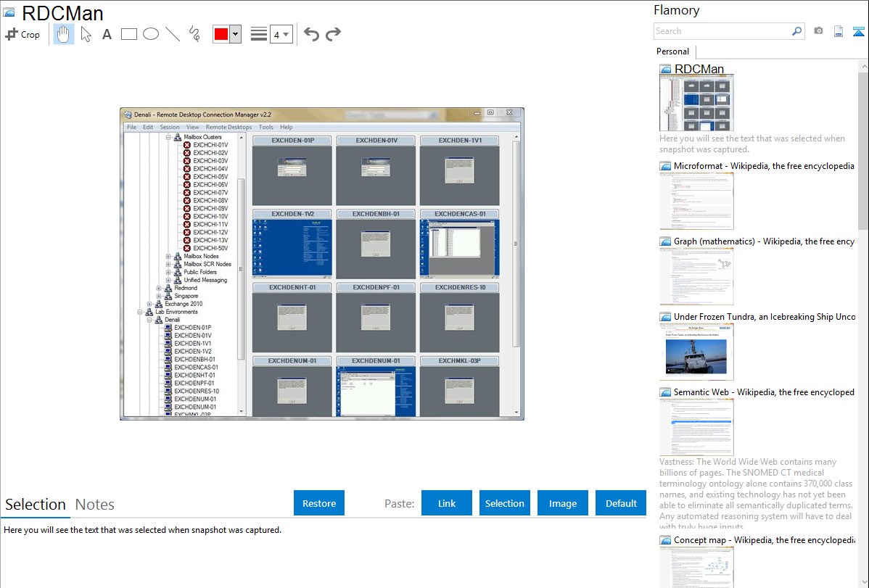Click the magnifier search icon
The image size is (869, 588).
coord(796,31)
